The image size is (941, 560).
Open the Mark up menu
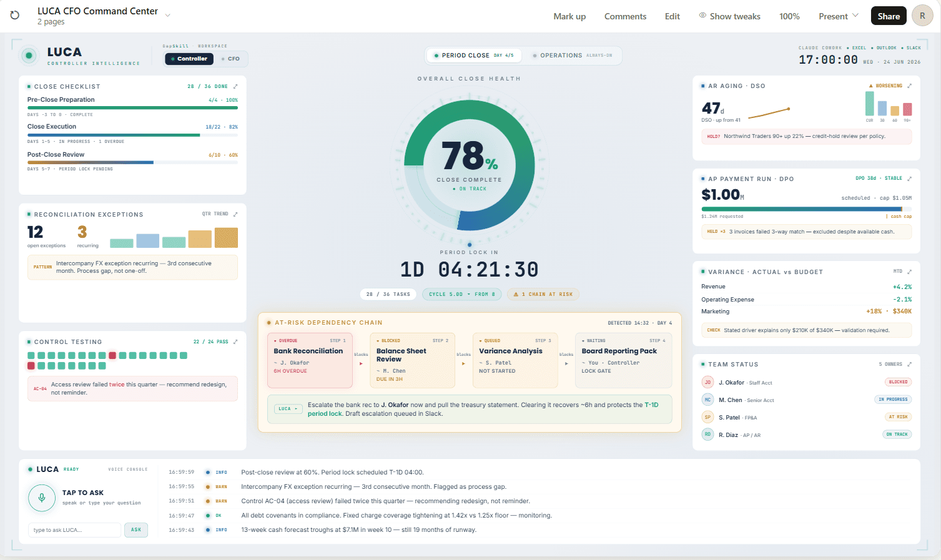coord(569,16)
